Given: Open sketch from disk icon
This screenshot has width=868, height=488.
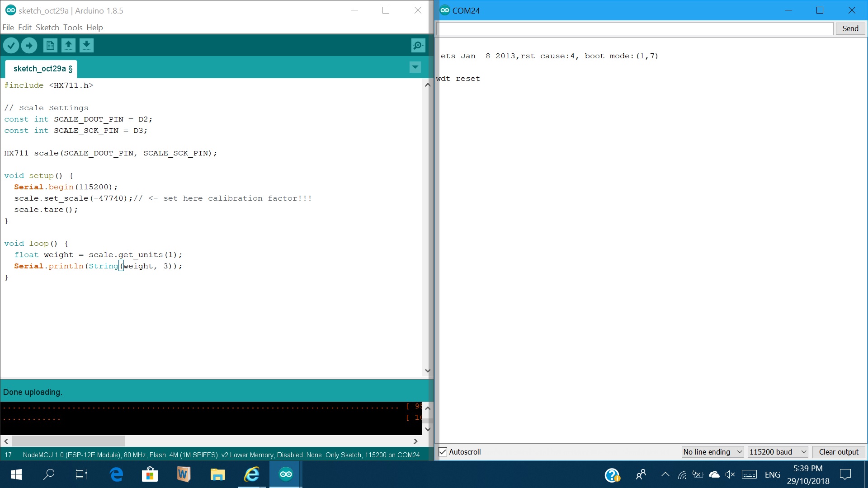Looking at the screenshot, I should point(68,45).
